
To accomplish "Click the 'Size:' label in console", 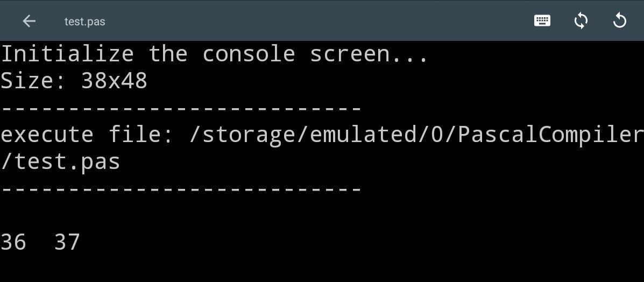I will pos(33,81).
